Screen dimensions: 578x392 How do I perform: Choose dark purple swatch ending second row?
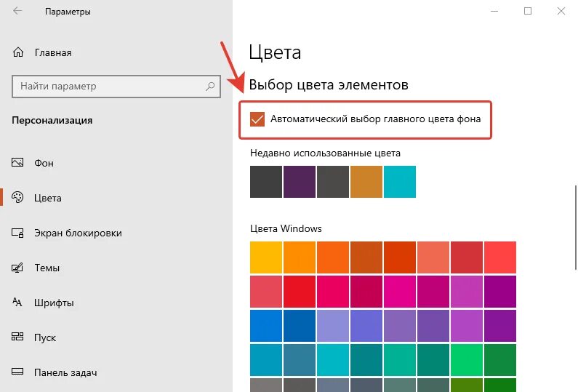pyautogui.click(x=500, y=292)
